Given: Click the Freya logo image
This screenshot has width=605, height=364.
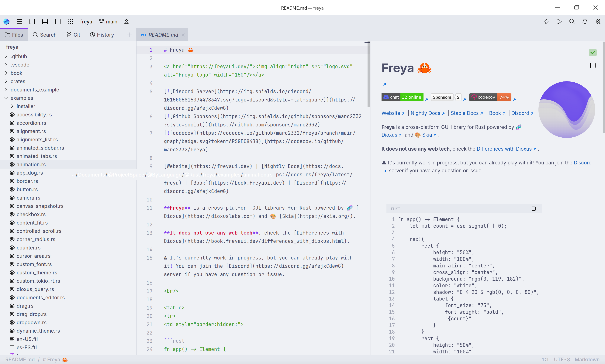Looking at the screenshot, I should pos(567,110).
